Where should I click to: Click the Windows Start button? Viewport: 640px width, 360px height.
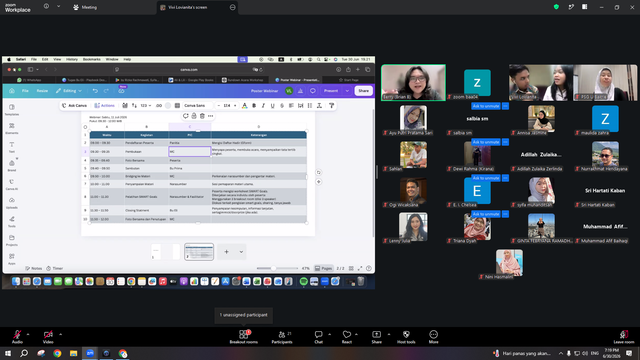[8, 353]
